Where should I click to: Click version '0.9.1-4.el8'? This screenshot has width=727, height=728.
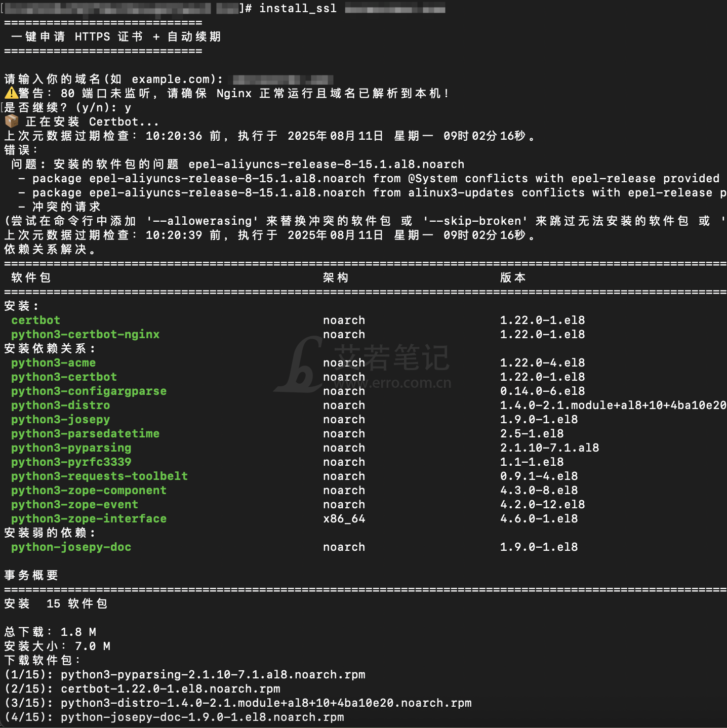539,476
